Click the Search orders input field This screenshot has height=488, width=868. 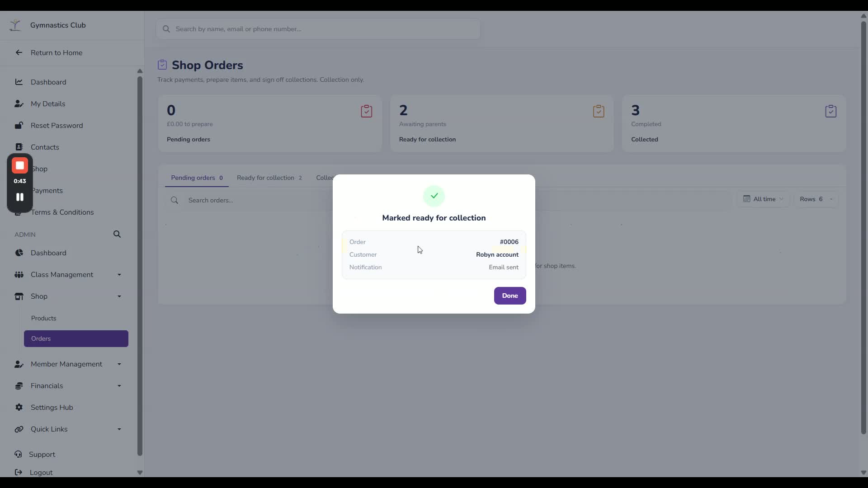tap(249, 200)
